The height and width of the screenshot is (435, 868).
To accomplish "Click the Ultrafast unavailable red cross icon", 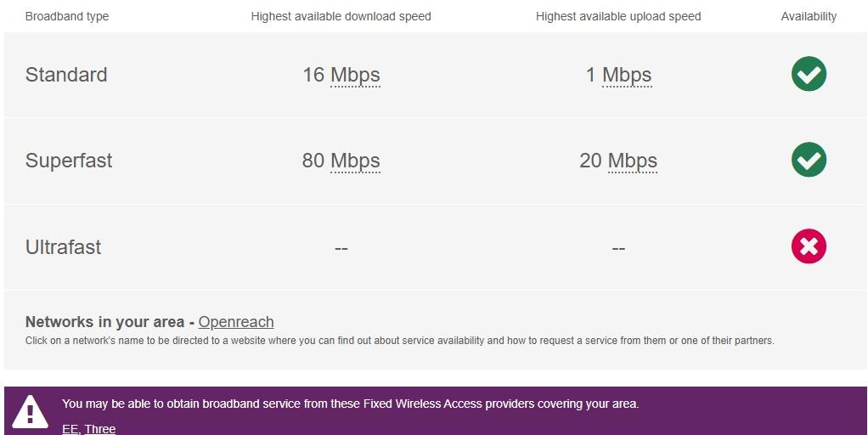I will [809, 246].
